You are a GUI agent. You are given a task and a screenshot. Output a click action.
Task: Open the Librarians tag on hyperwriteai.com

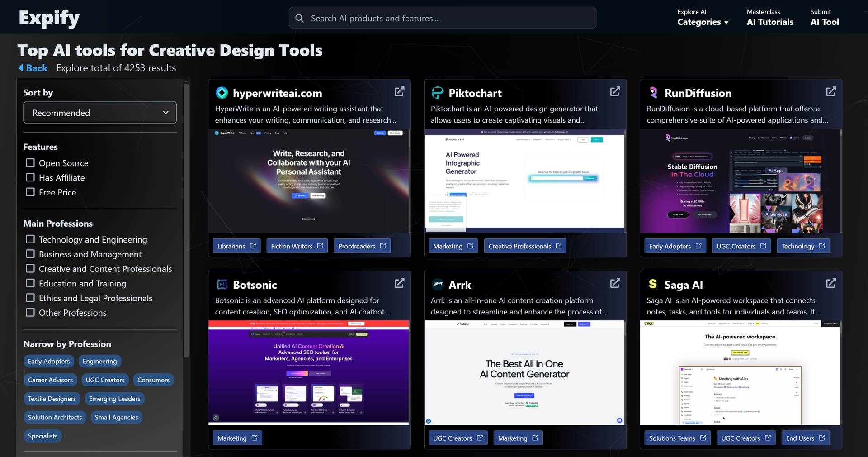(236, 246)
